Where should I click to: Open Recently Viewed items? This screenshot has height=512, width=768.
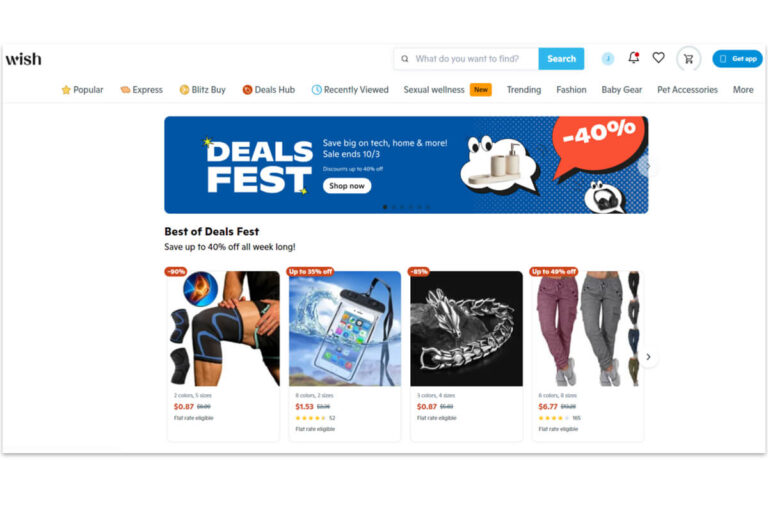click(350, 90)
